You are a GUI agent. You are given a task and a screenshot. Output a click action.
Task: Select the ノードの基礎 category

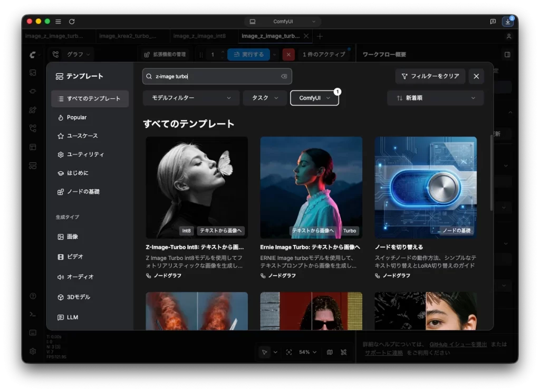pos(90,192)
